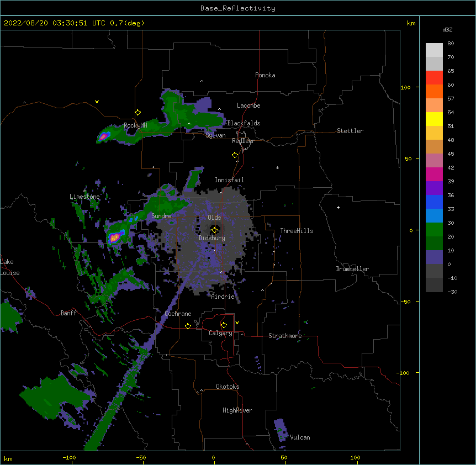Click the 45 dBZ pink legend swatch
Image resolution: width=476 pixels, height=465 pixels.
434,161
